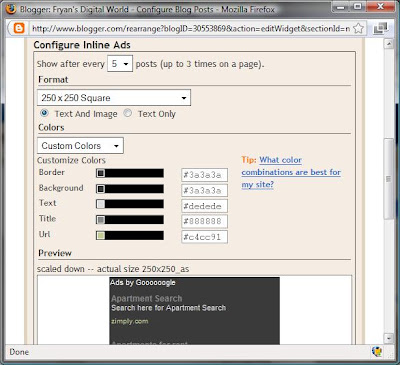400x365 pixels.
Task: Select the Text Only radio button
Action: (x=128, y=113)
